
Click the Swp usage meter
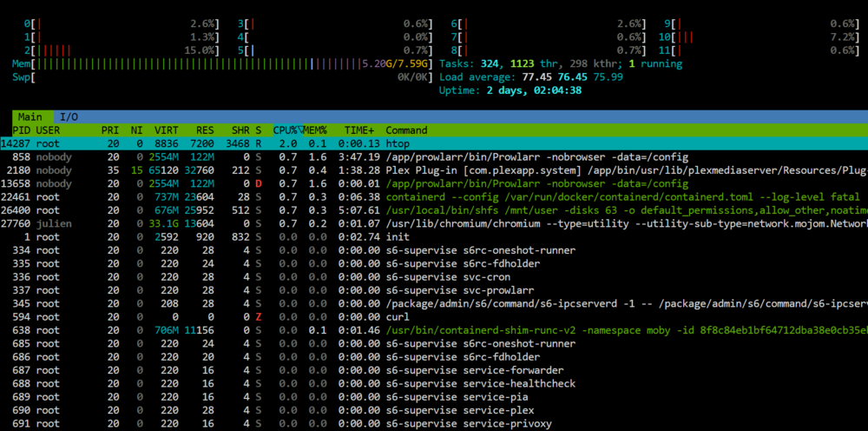coord(224,77)
